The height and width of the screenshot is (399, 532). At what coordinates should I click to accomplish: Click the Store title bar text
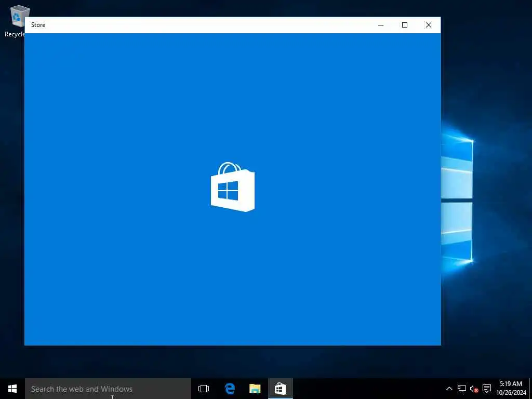(x=38, y=25)
